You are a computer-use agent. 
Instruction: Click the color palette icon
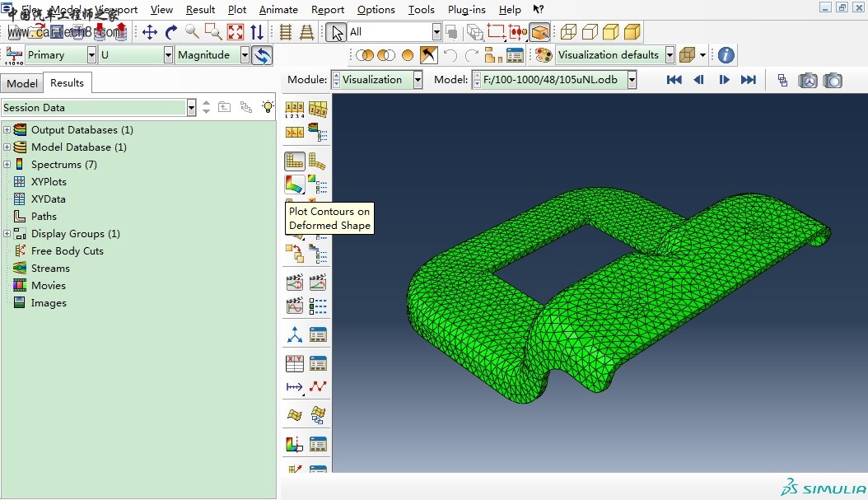click(x=544, y=55)
